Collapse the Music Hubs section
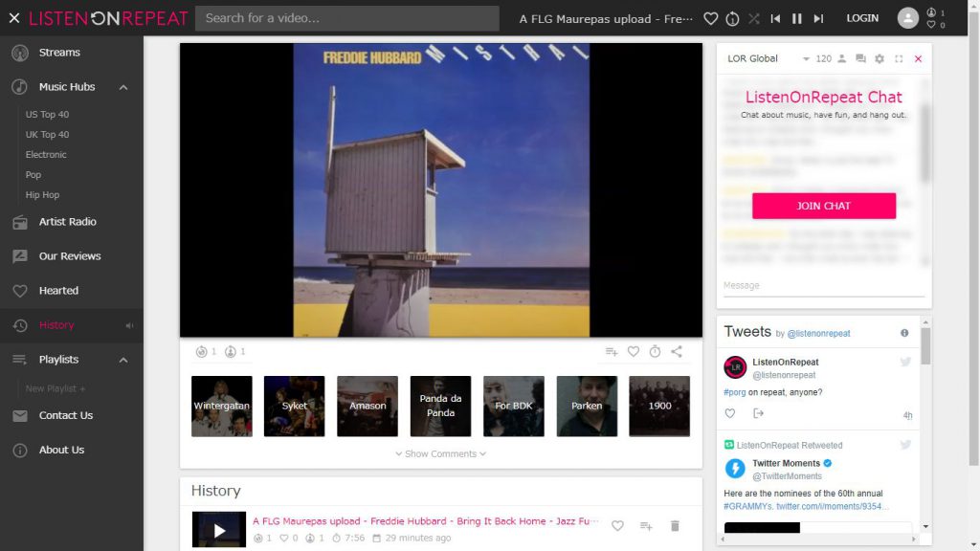 click(x=123, y=87)
